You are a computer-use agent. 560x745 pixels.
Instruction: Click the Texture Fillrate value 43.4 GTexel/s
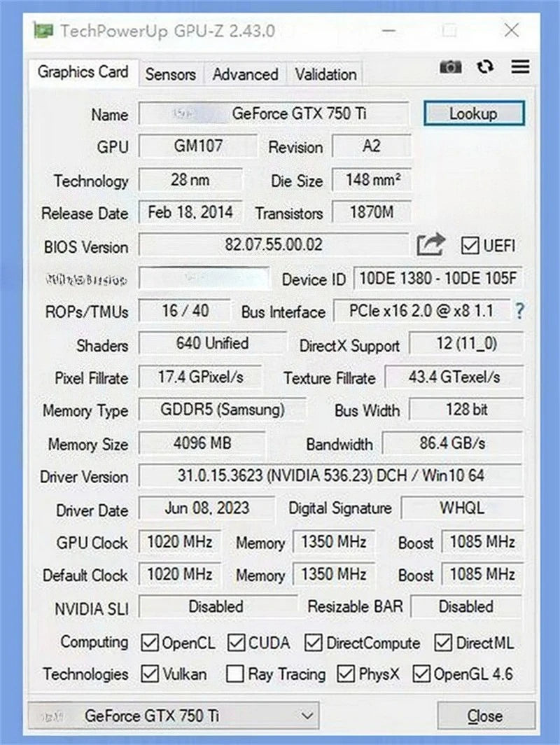point(454,377)
